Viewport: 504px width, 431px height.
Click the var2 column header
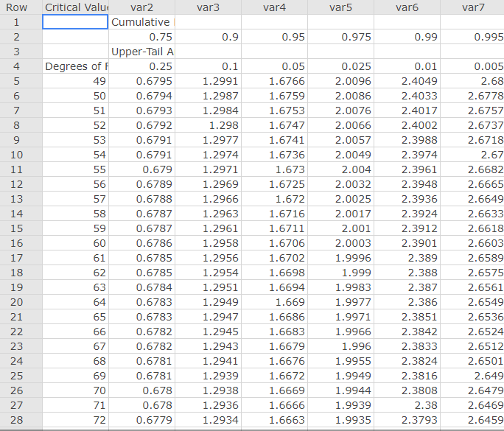point(141,7)
